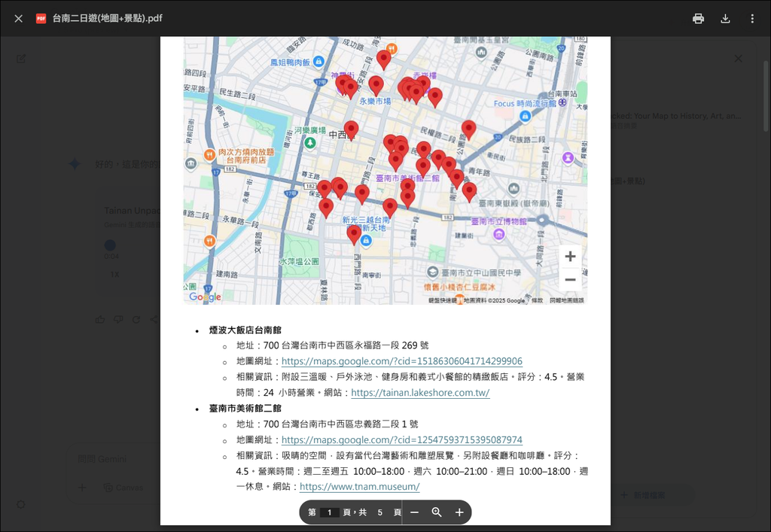
Task: Zoom in the map with the plus button
Action: 571,257
